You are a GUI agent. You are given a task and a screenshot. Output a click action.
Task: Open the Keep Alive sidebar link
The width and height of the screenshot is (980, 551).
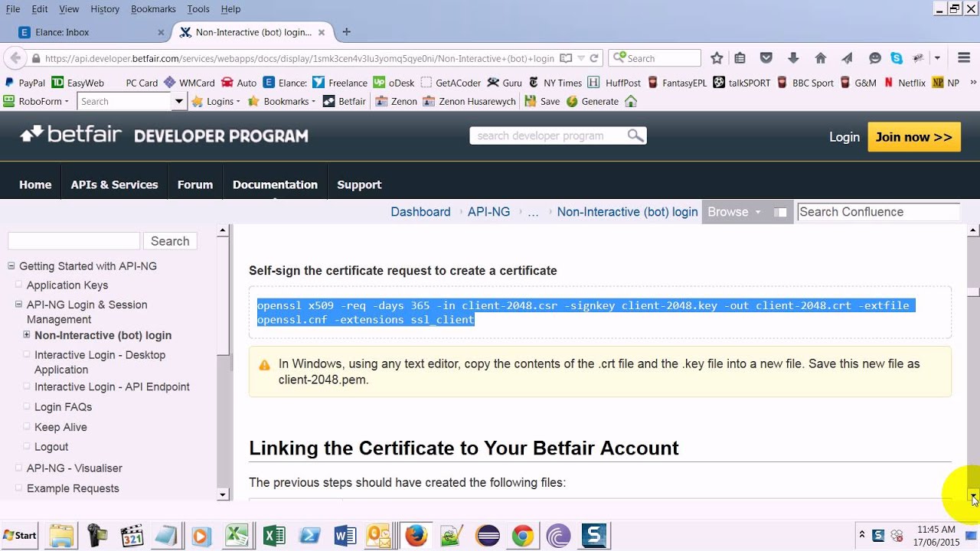click(60, 427)
